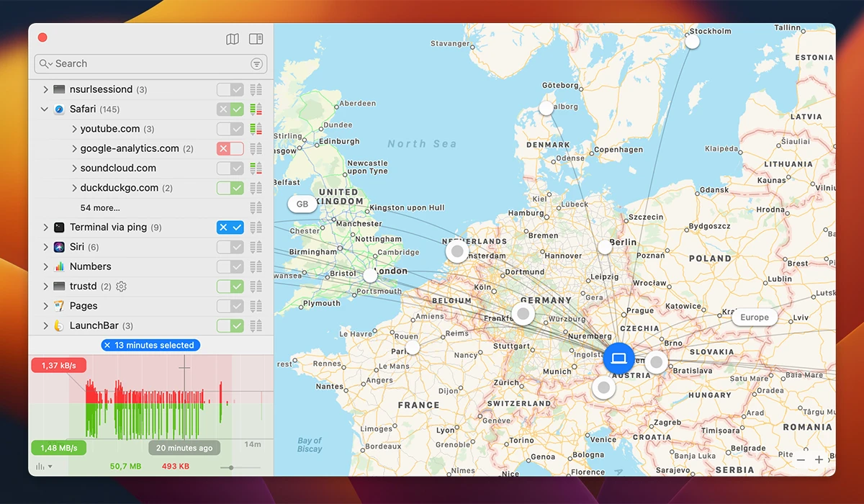This screenshot has height=504, width=864.
Task: Open the connection list panel icon top right
Action: [x=256, y=38]
